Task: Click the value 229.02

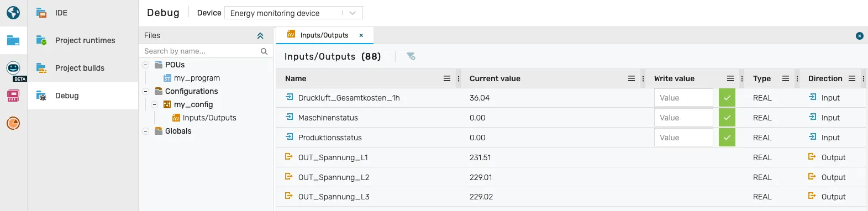Action: click(x=481, y=197)
